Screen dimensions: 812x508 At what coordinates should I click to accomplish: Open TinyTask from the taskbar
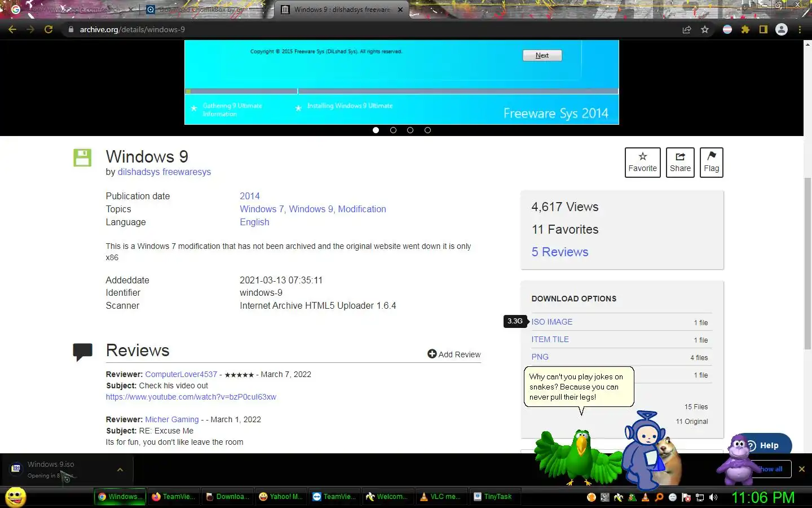495,497
